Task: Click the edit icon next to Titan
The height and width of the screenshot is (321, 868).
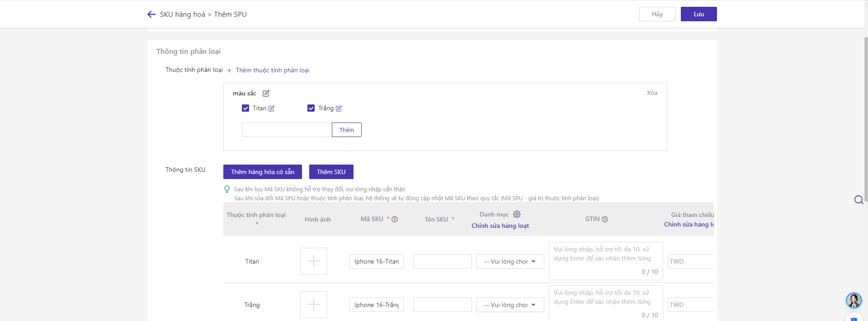Action: coord(271,109)
